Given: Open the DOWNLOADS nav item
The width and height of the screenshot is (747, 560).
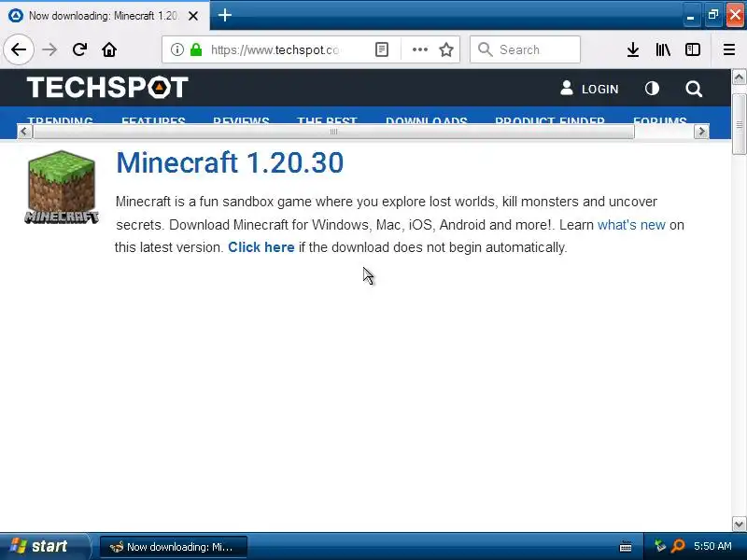Looking at the screenshot, I should (427, 120).
